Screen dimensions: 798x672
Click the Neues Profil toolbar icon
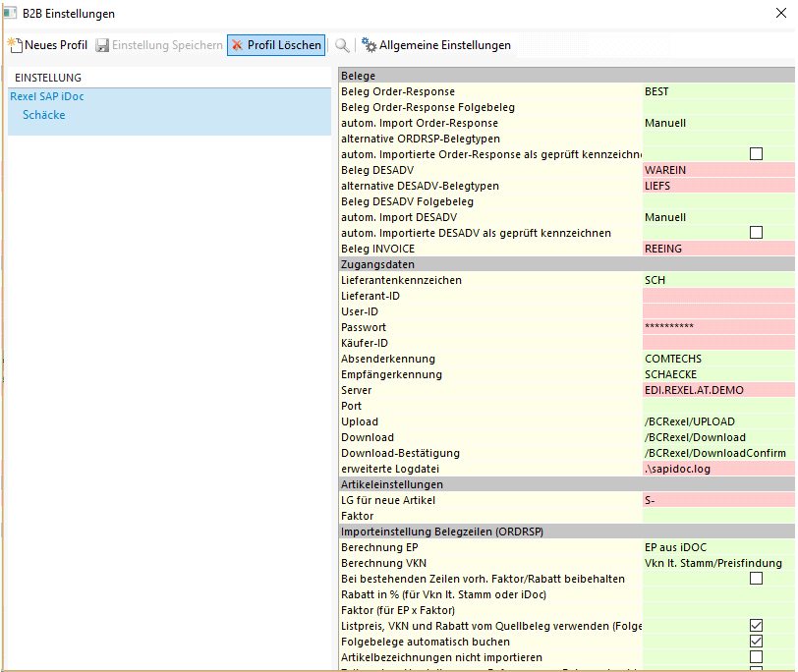point(15,45)
